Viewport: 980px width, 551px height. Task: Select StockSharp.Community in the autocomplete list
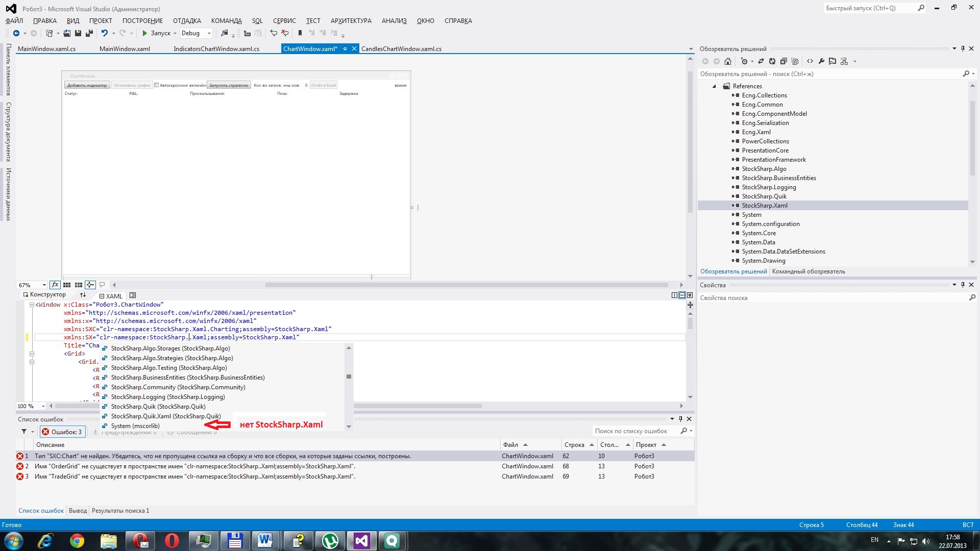tap(178, 387)
